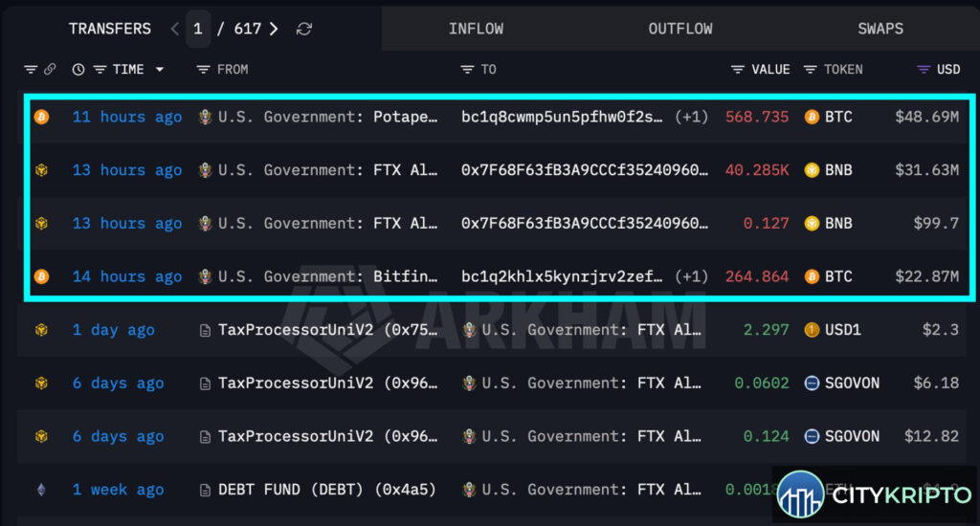This screenshot has height=526, width=980.
Task: Click the clock icon beside TIME
Action: click(78, 70)
